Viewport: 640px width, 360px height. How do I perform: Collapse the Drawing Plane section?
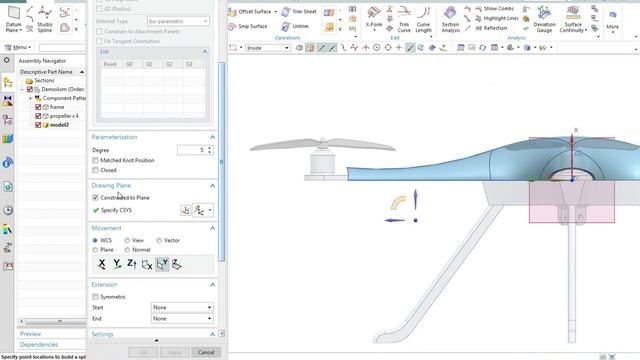tap(212, 186)
